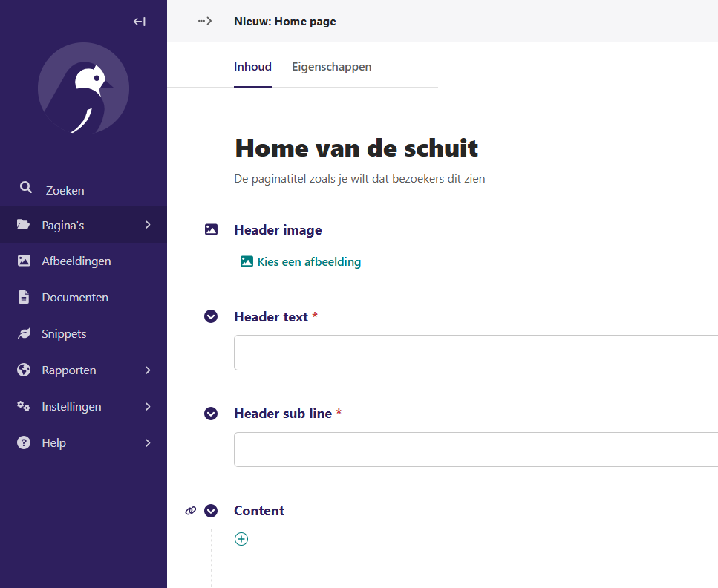Click the Instellingen gear icon
The height and width of the screenshot is (588, 718).
[24, 406]
